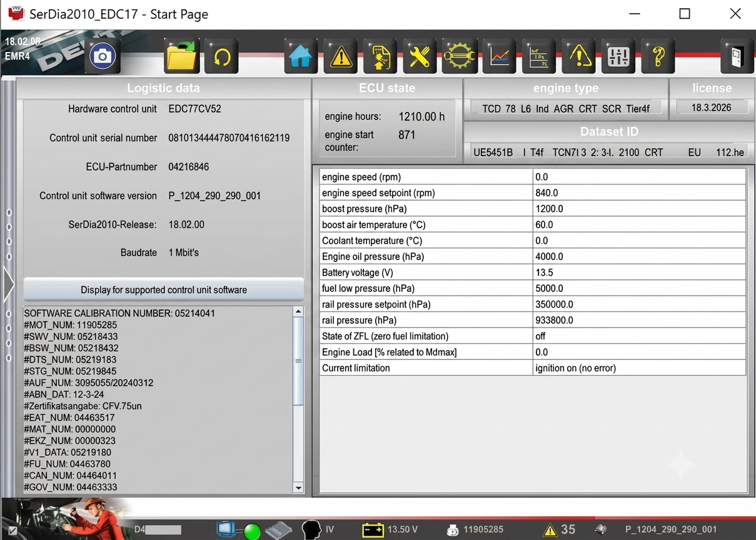Open the slider controls settings icon
The width and height of the screenshot is (756, 540).
[x=618, y=57]
